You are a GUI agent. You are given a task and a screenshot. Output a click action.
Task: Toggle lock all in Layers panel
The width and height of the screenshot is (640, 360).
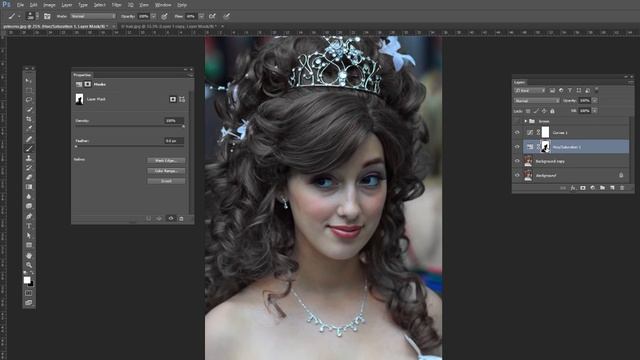(552, 111)
